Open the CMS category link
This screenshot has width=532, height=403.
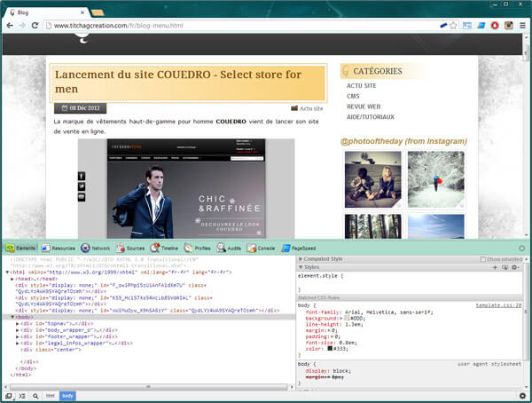[x=353, y=96]
